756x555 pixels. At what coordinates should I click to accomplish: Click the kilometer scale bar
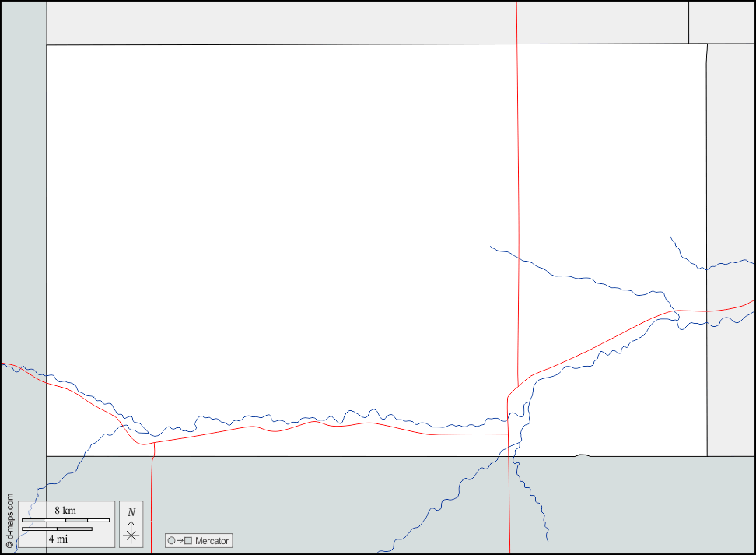pos(65,520)
